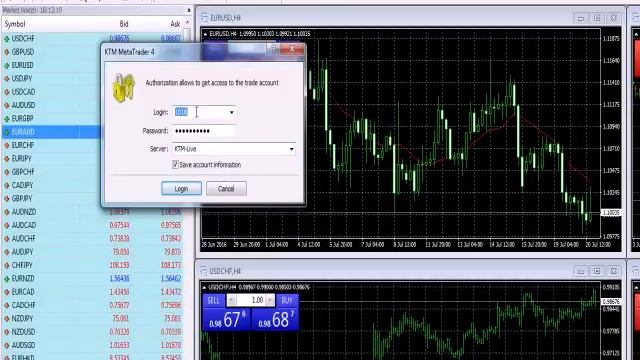This screenshot has height=360, width=640.
Task: Click the Ask column header
Action: click(175, 24)
